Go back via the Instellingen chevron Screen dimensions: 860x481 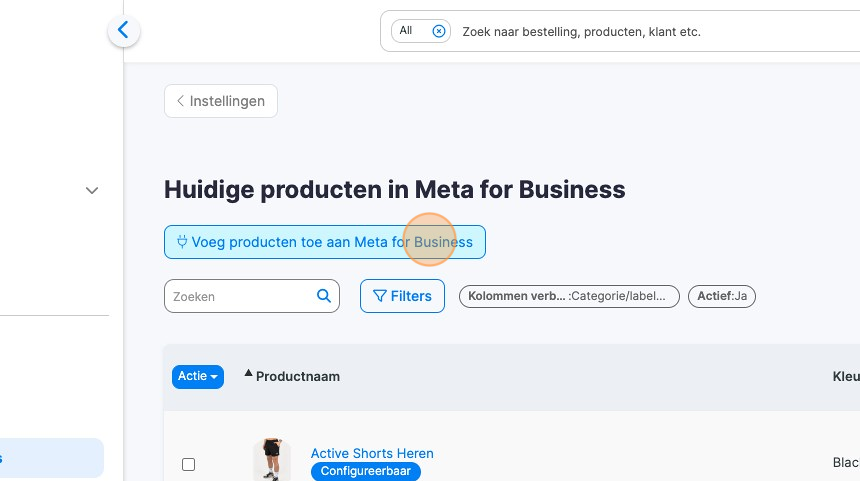(181, 101)
